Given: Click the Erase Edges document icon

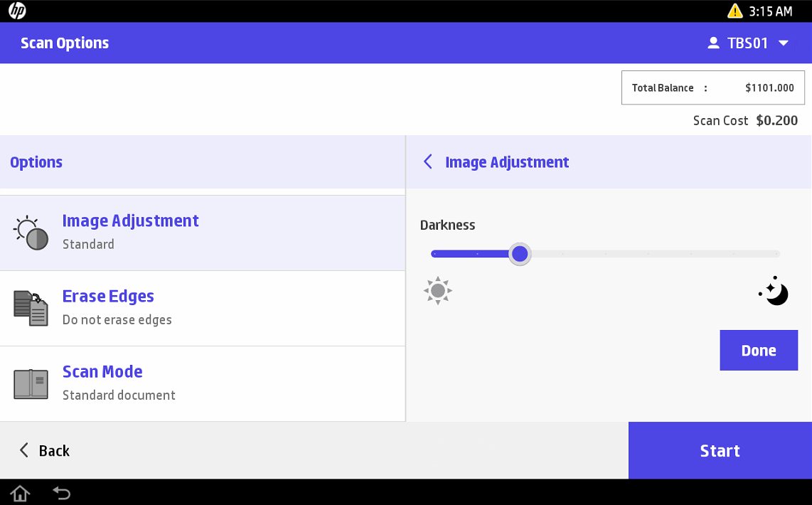Looking at the screenshot, I should pos(31,308).
